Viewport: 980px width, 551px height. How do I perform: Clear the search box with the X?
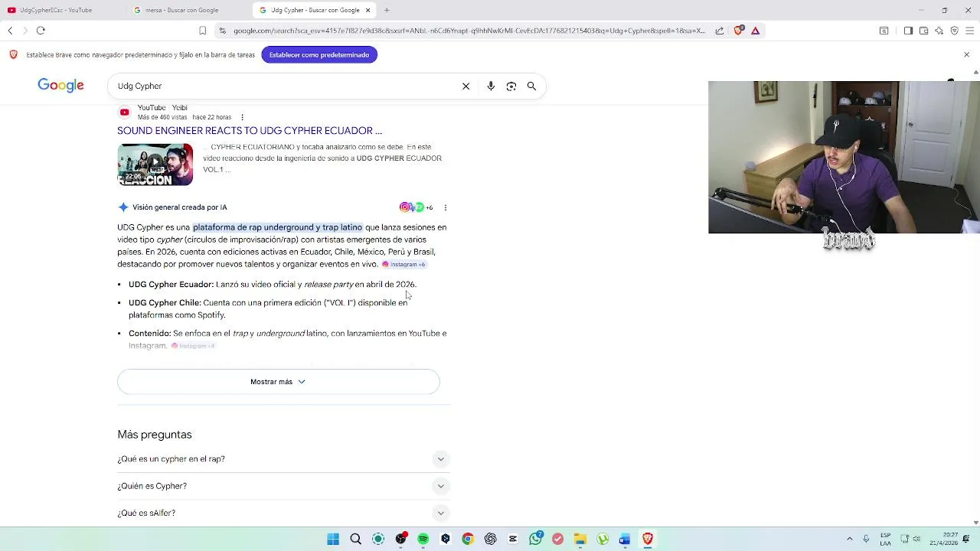(465, 86)
